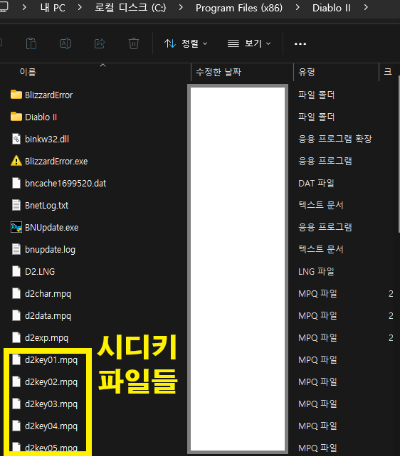400x456 pixels.
Task: Click the Diablo II breadcrumb
Action: pyautogui.click(x=331, y=8)
